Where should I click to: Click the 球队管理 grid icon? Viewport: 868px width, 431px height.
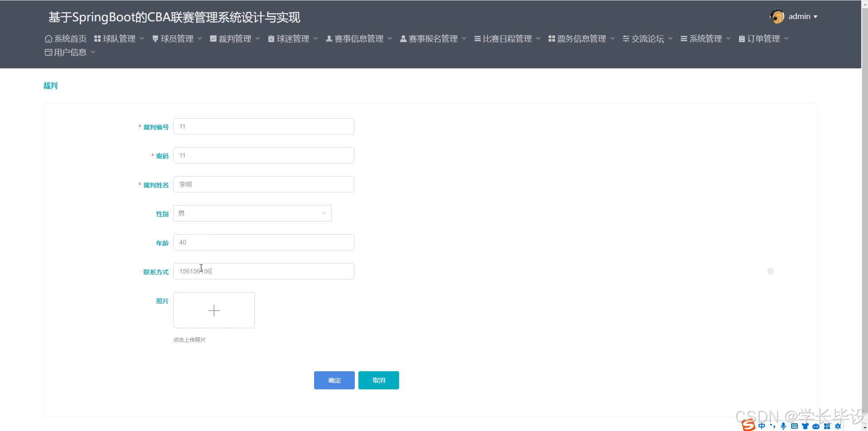tap(97, 39)
